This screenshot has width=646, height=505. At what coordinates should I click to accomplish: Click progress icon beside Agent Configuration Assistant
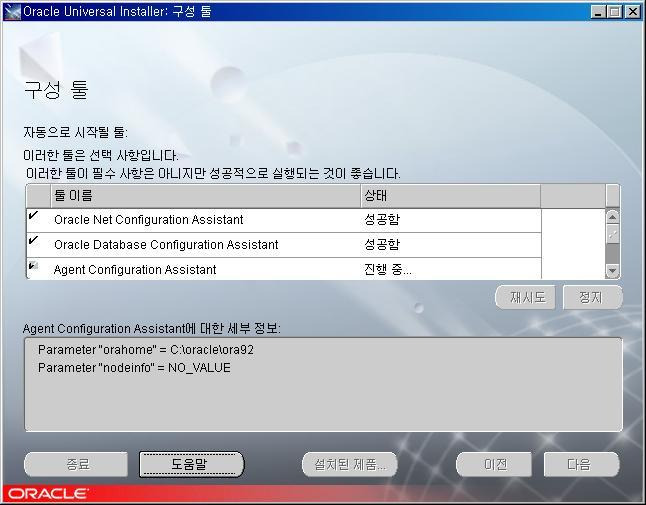point(33,266)
